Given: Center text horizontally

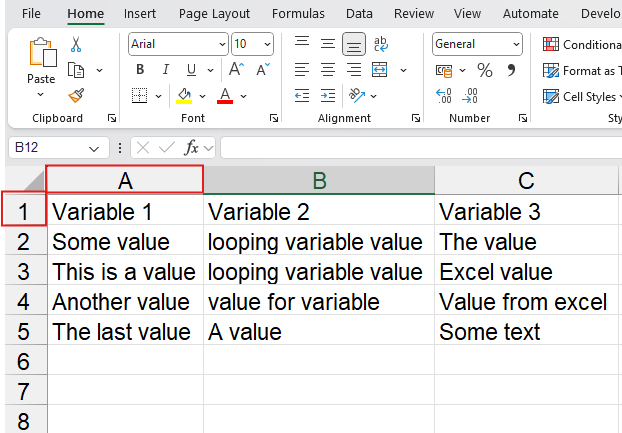Looking at the screenshot, I should point(328,70).
